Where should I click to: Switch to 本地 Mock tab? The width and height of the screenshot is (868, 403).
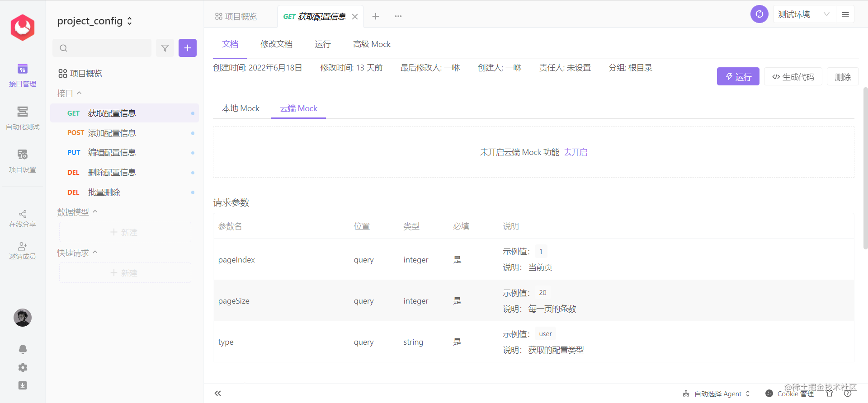click(241, 108)
